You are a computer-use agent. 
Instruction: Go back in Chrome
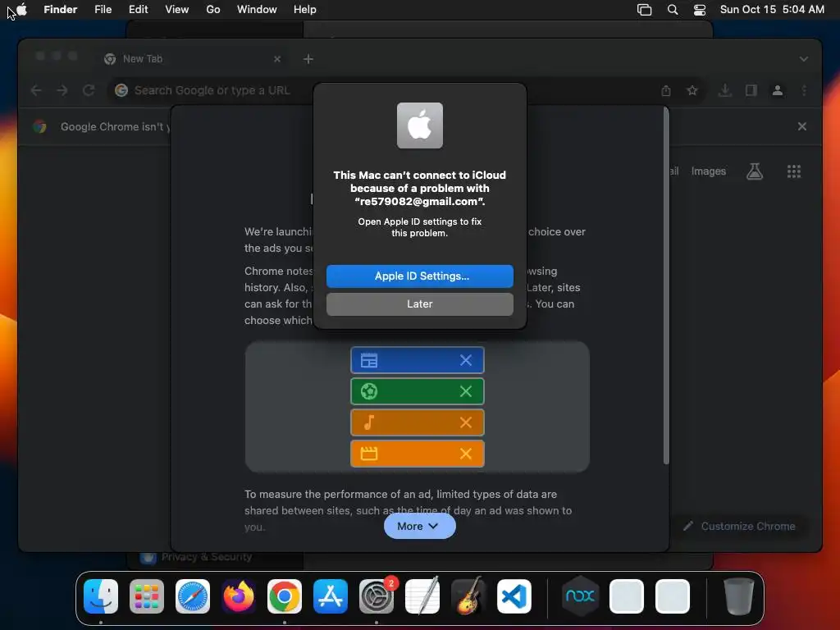tap(36, 90)
